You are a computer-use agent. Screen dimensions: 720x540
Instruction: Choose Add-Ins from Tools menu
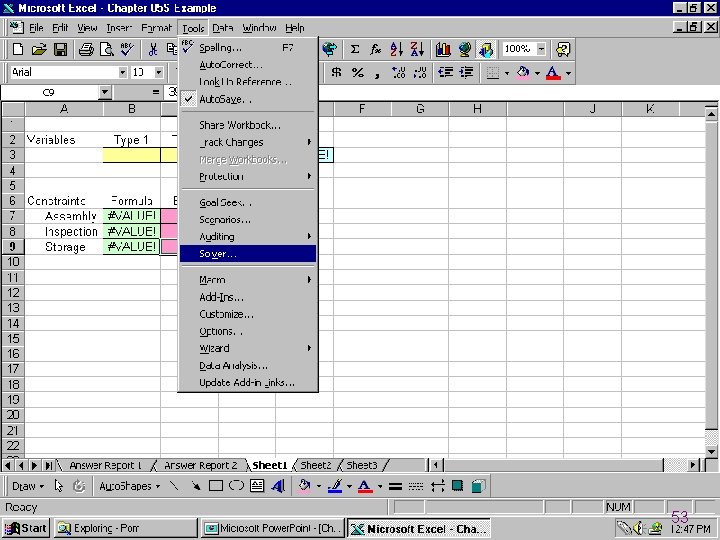[248, 297]
